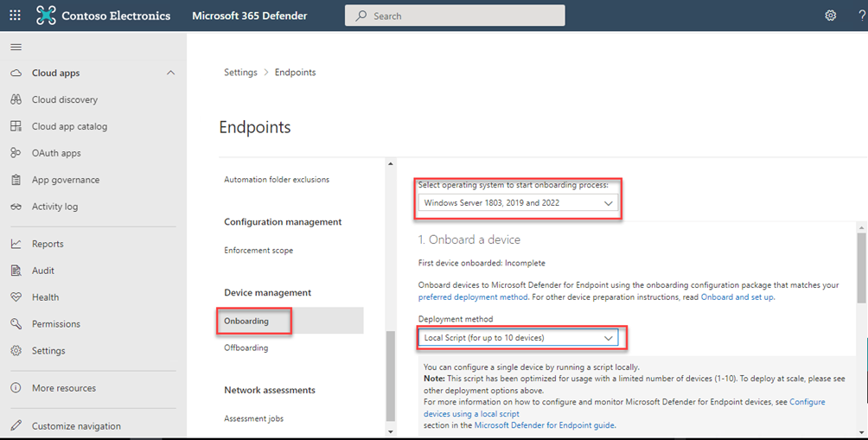
Task: Click the More resources info icon
Action: point(16,388)
